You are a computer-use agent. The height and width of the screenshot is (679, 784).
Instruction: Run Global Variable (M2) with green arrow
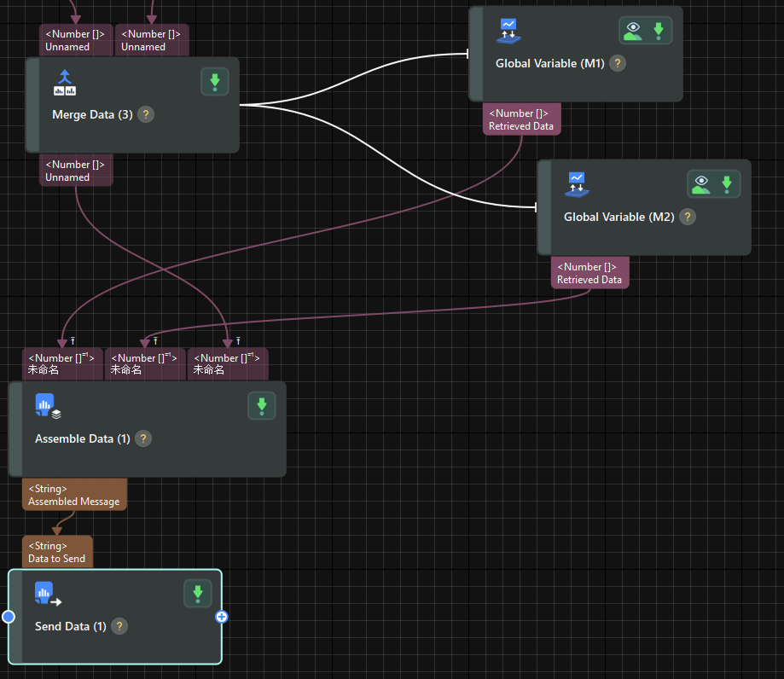(x=727, y=184)
